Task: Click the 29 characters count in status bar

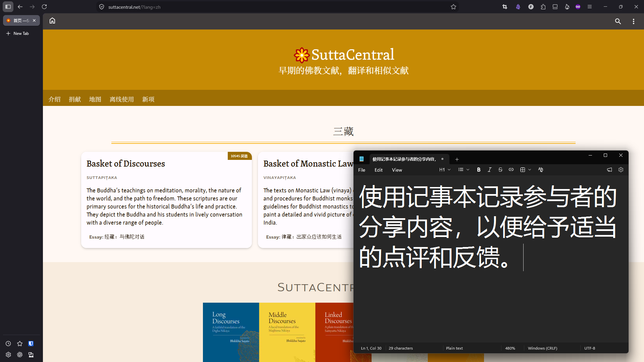Action: 400,348
